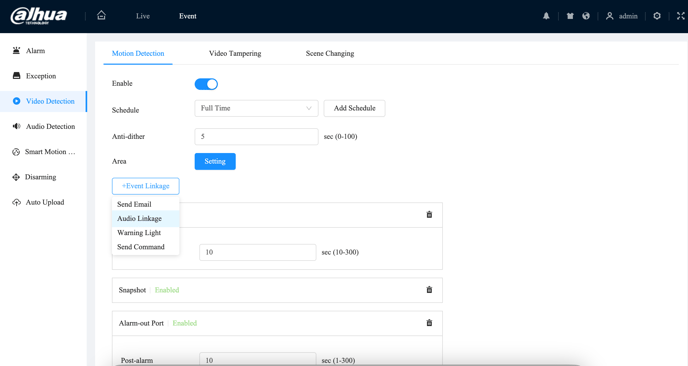Screen dimensions: 688x366
Task: Switch to the Scene Changing tab
Action: (x=330, y=54)
